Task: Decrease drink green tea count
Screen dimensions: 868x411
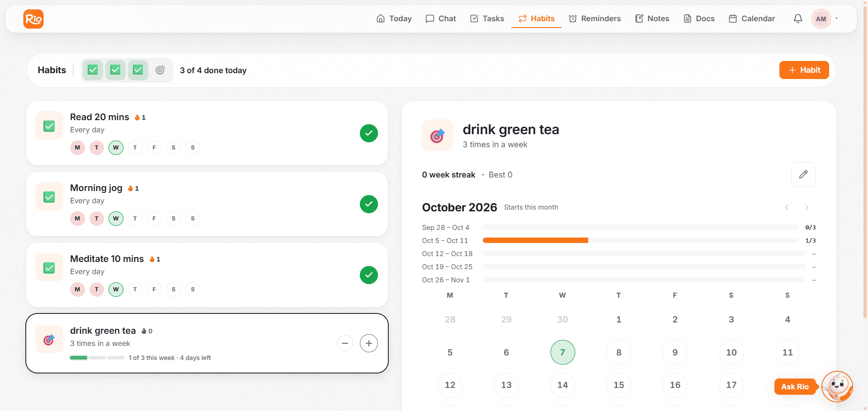Action: 345,343
